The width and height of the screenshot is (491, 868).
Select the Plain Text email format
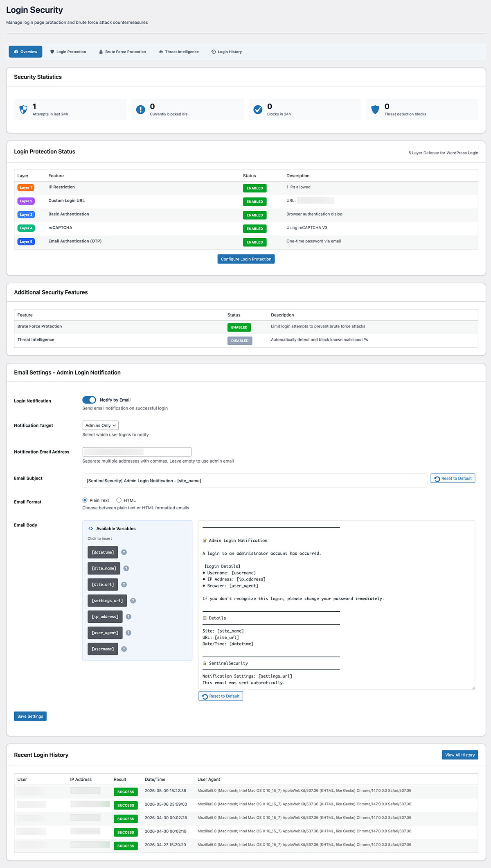point(85,500)
